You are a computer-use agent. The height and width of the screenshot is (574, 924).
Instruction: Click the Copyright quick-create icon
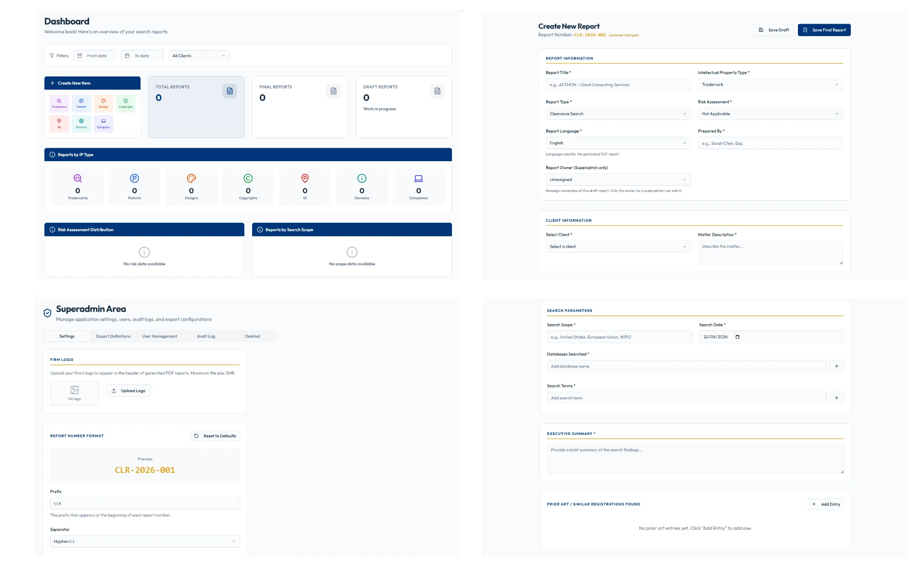[126, 103]
